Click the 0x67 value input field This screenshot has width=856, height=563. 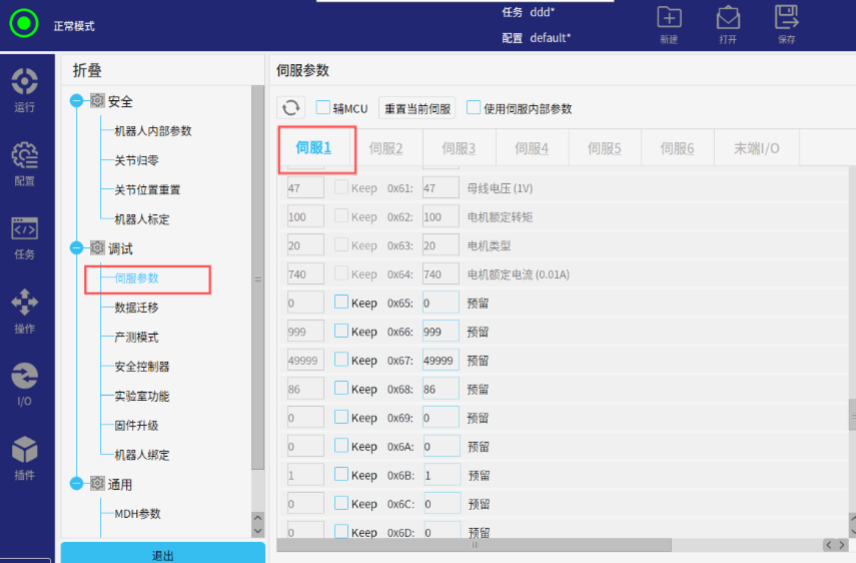(x=440, y=360)
